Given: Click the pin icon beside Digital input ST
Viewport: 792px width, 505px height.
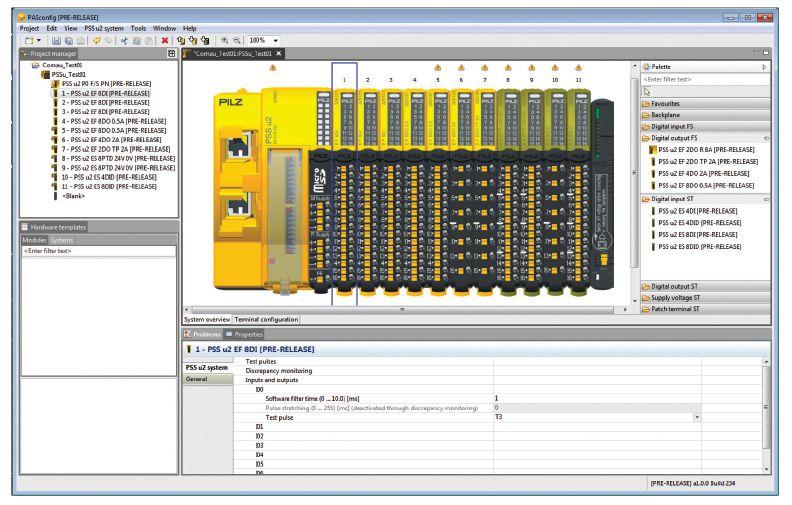Looking at the screenshot, I should click(766, 199).
